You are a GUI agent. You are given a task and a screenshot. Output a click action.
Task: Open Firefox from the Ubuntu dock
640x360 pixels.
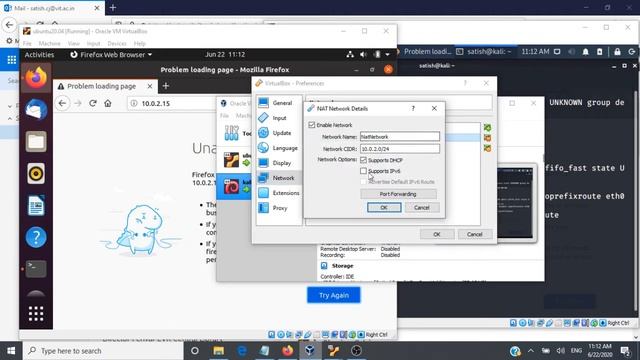pyautogui.click(x=36, y=78)
